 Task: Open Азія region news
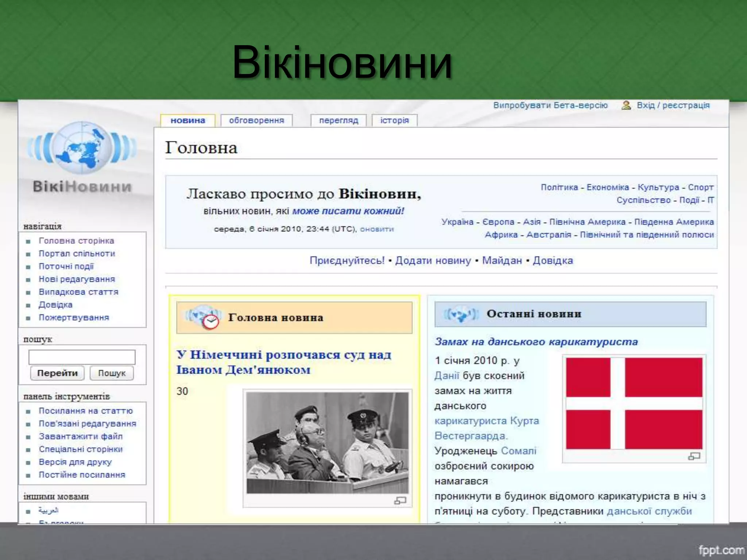[x=532, y=222]
